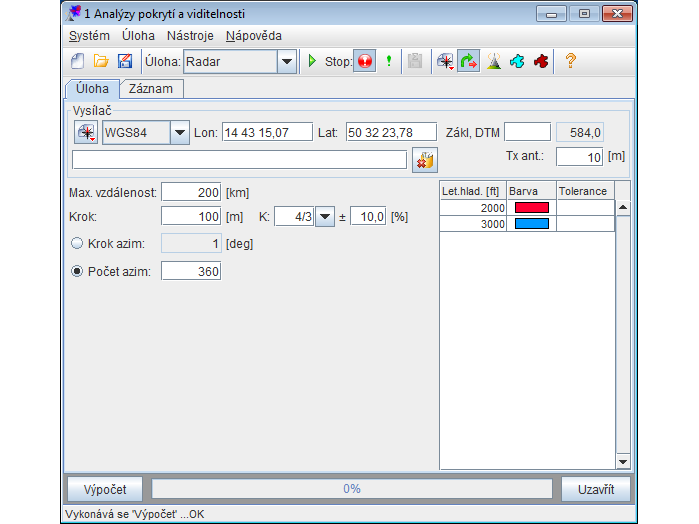Select the Počet azim radio button
The height and width of the screenshot is (524, 699).
[x=77, y=271]
